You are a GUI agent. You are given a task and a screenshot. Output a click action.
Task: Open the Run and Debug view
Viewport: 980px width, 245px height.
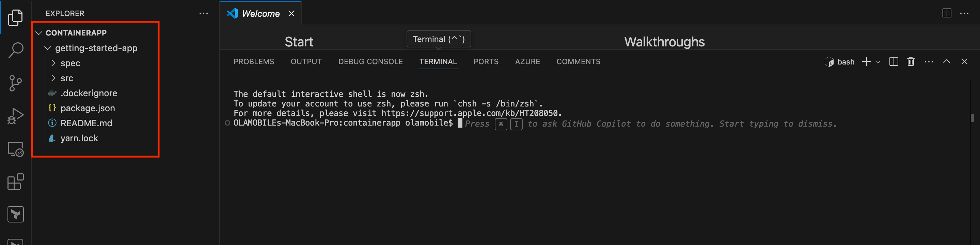pos(16,116)
